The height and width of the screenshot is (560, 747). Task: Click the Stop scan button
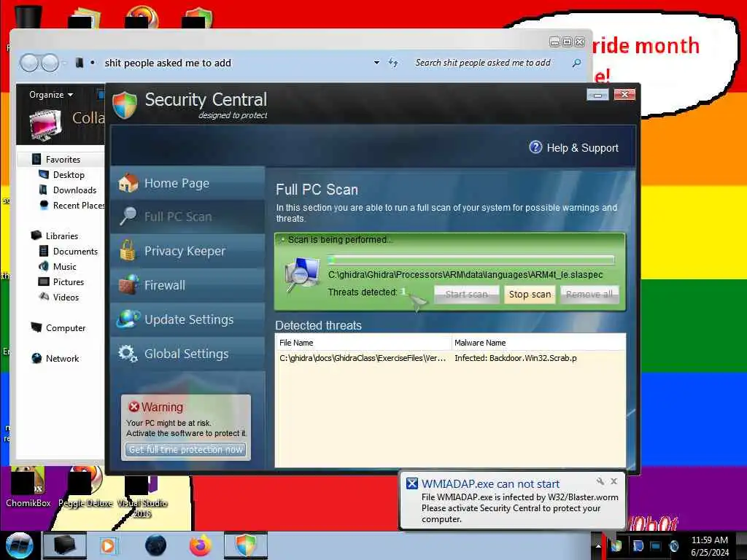coord(530,295)
